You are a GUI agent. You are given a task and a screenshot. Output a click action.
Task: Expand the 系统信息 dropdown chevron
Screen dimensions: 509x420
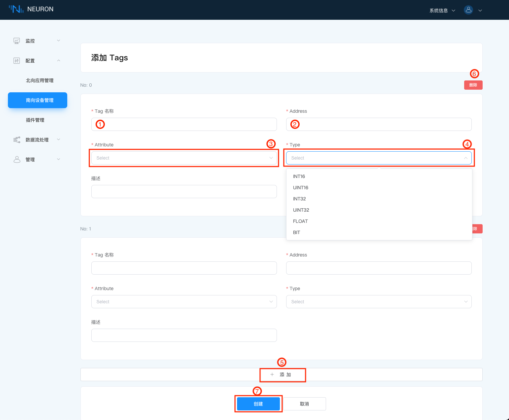pos(453,11)
